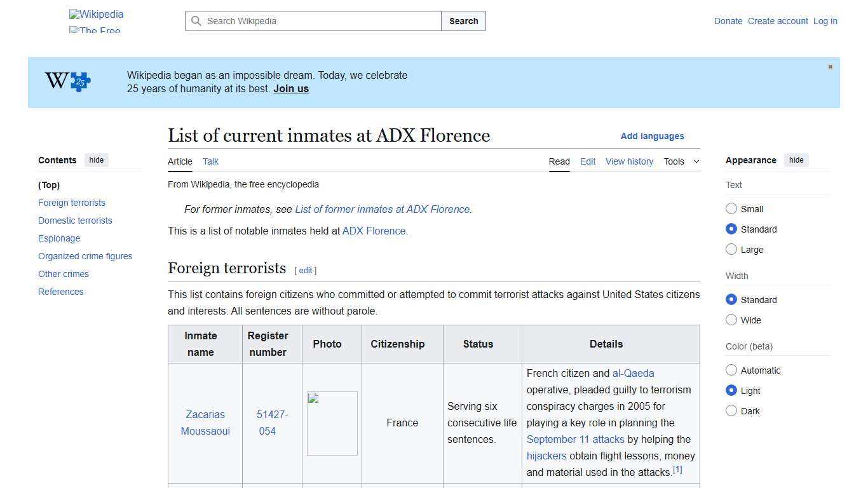Click Zacarias Moussaoui's photo thumbnail
The height and width of the screenshot is (488, 868).
332,423
